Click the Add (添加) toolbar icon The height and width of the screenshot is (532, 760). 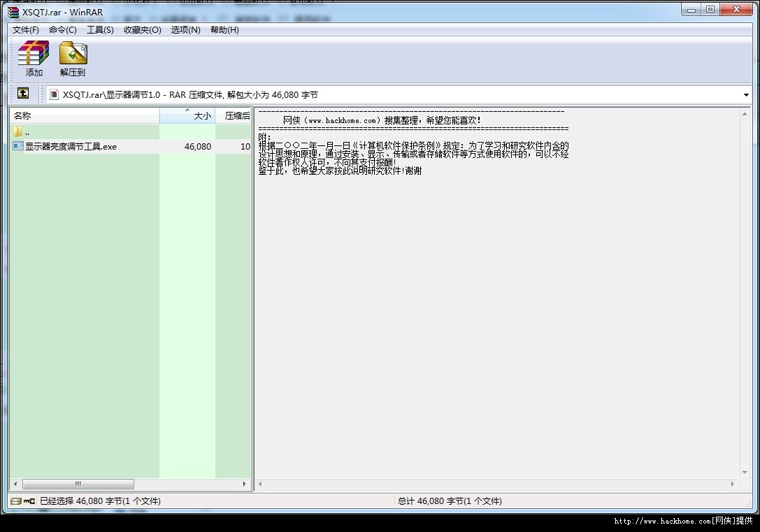click(34, 59)
